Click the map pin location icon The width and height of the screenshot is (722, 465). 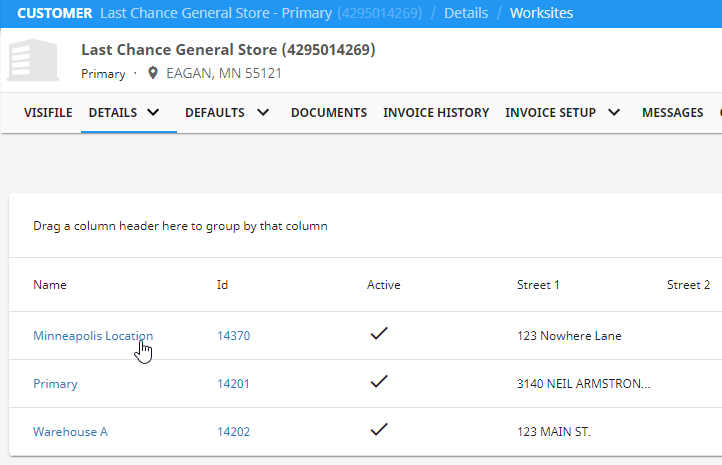153,74
